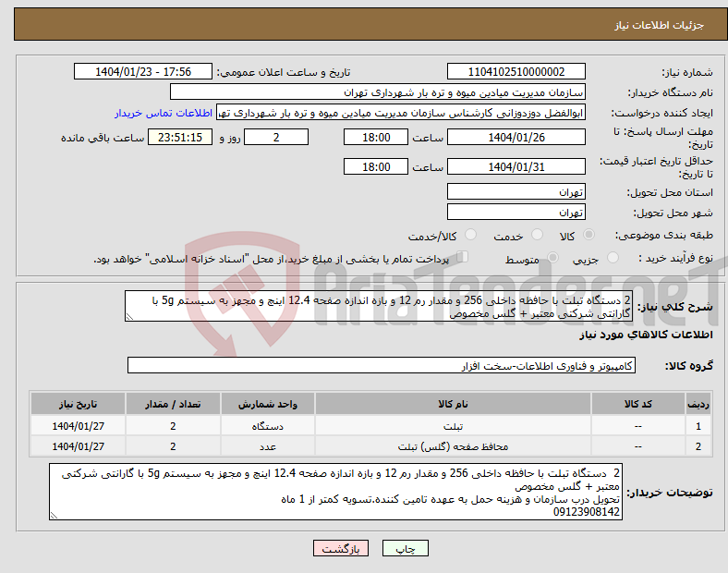The width and height of the screenshot is (728, 573).
Task: Click the remaining time field 23:51:15
Action: pyautogui.click(x=180, y=138)
